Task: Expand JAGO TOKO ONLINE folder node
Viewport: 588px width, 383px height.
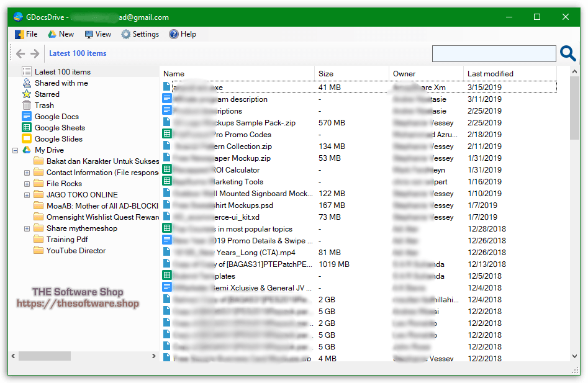Action: click(27, 196)
